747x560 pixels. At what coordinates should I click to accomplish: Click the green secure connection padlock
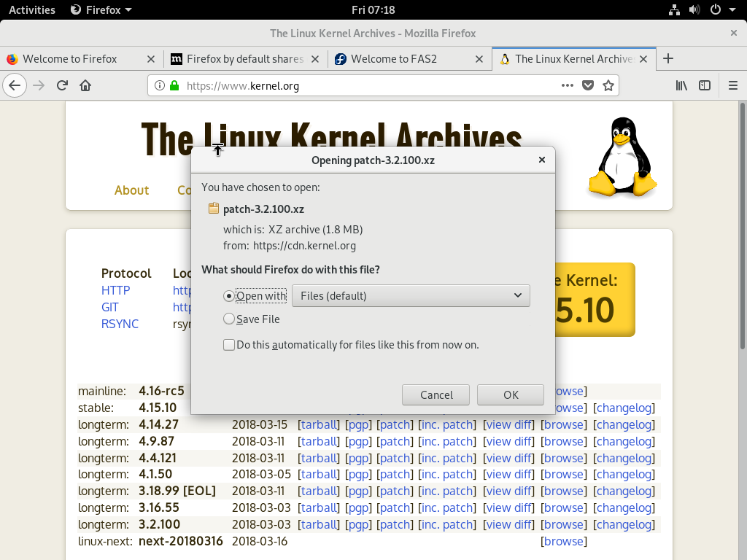[174, 86]
